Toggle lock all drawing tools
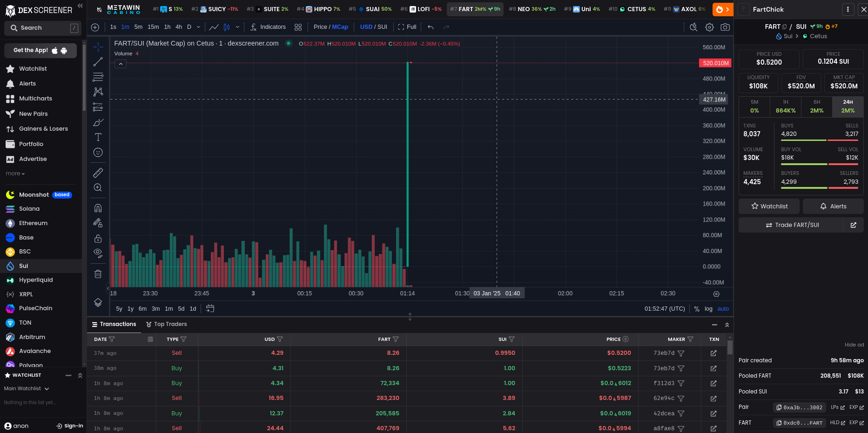The width and height of the screenshot is (868, 433). pyautogui.click(x=98, y=238)
